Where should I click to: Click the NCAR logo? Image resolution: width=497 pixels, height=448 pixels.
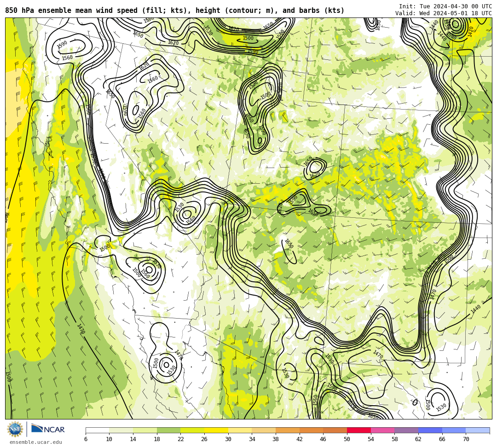(x=48, y=429)
